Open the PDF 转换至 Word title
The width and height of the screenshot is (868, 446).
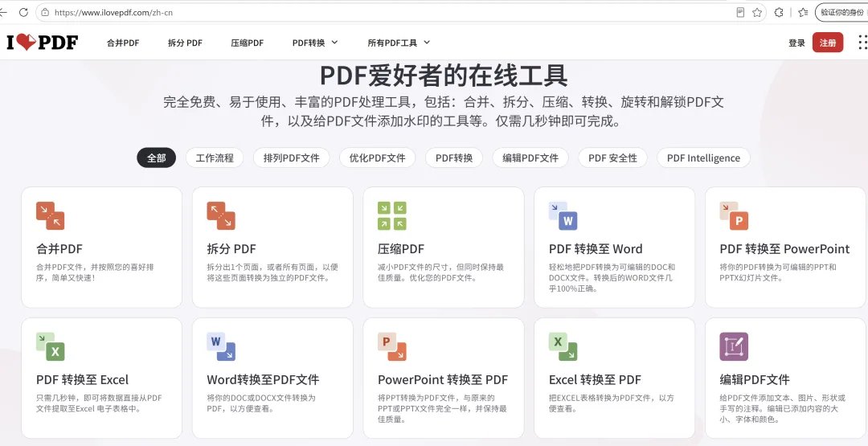596,249
